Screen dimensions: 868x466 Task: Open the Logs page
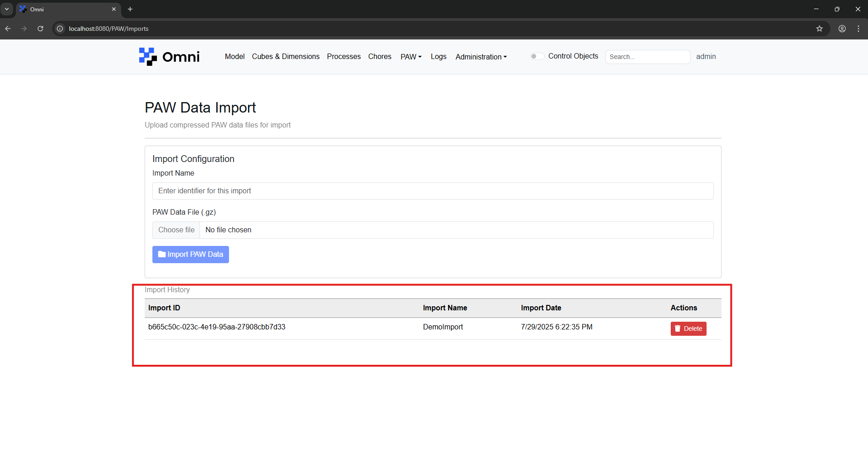point(439,56)
